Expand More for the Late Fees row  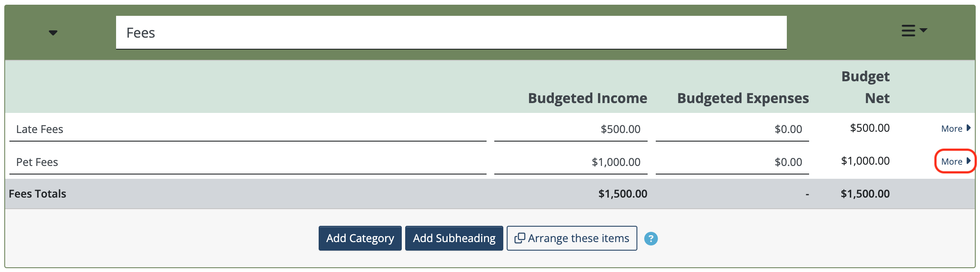[956, 129]
